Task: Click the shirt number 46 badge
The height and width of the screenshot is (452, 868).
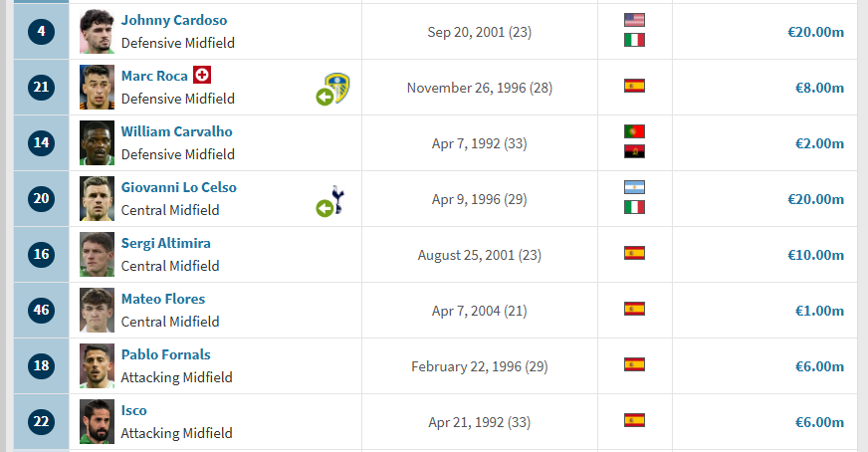Action: click(x=42, y=311)
